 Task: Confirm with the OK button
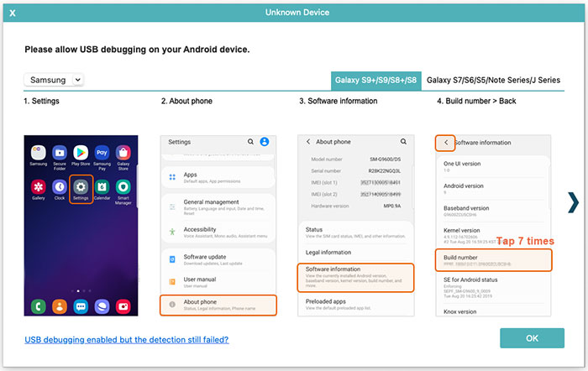click(532, 338)
